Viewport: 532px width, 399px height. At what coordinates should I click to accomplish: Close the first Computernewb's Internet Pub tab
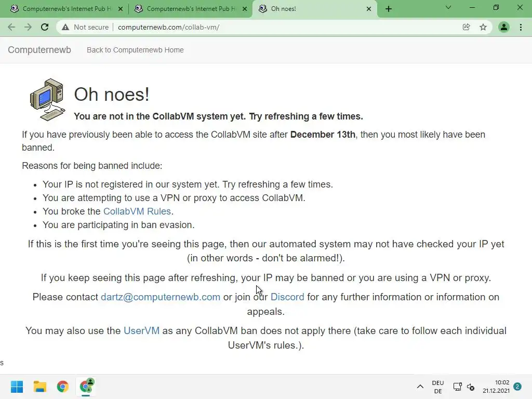tap(121, 9)
